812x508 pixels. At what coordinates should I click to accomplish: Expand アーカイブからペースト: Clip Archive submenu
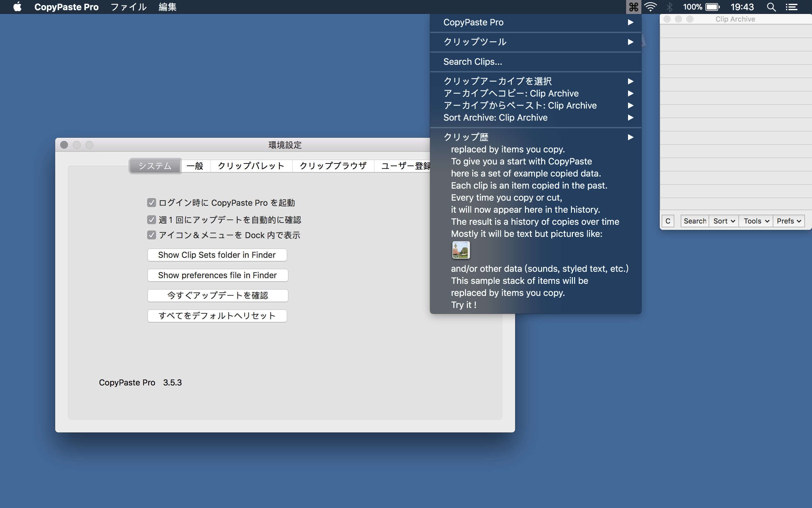pos(535,105)
